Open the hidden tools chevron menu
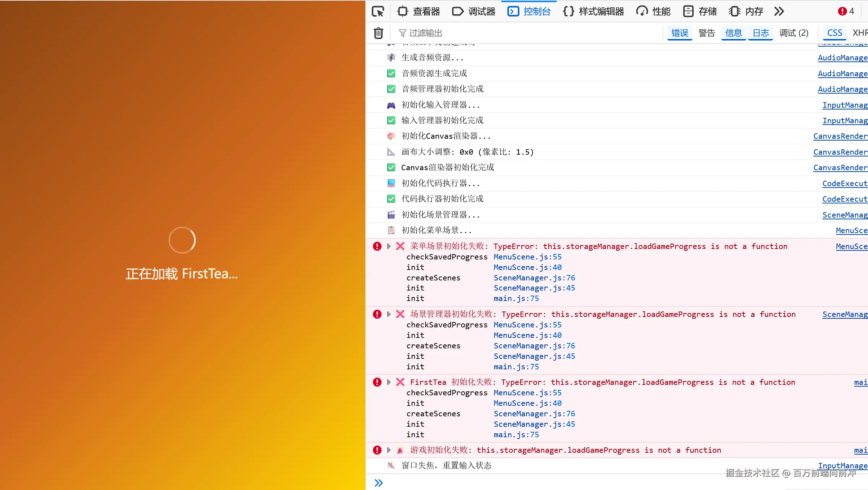This screenshot has height=490, width=868. [779, 11]
